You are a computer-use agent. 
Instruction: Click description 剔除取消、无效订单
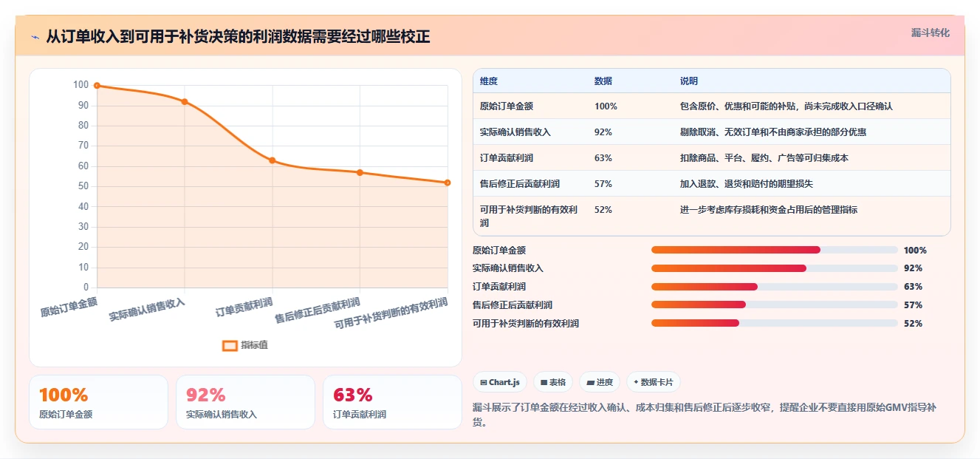[773, 132]
